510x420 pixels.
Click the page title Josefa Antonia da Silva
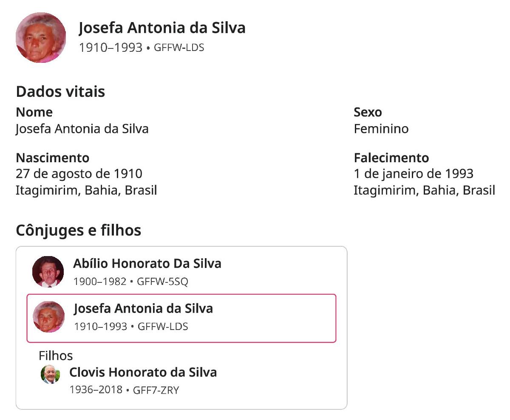[162, 28]
